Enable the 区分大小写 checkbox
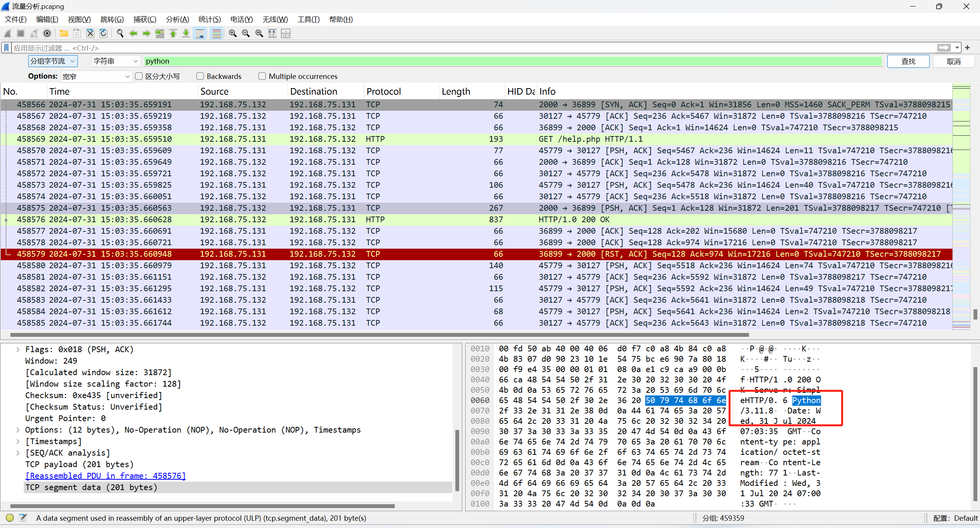 pos(139,76)
